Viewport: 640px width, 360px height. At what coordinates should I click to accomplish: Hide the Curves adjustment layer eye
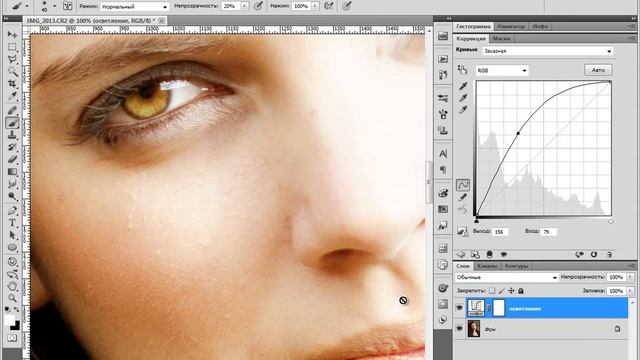click(460, 307)
